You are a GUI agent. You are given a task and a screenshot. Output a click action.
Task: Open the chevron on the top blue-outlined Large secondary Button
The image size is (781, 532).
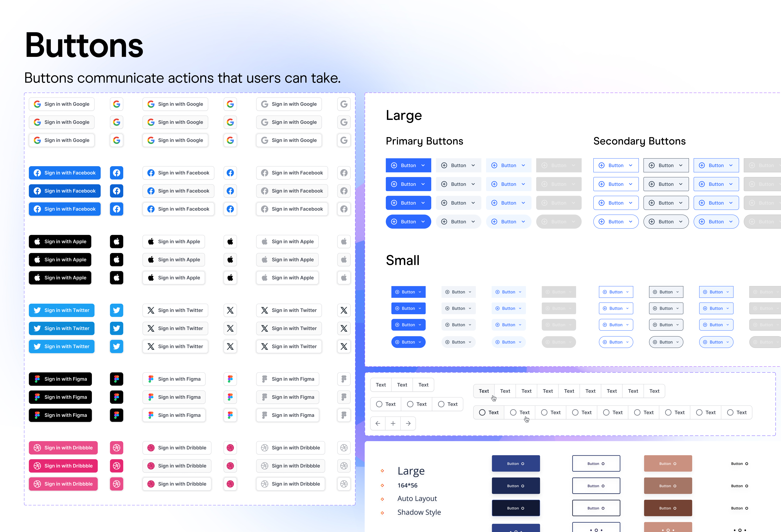[631, 165]
